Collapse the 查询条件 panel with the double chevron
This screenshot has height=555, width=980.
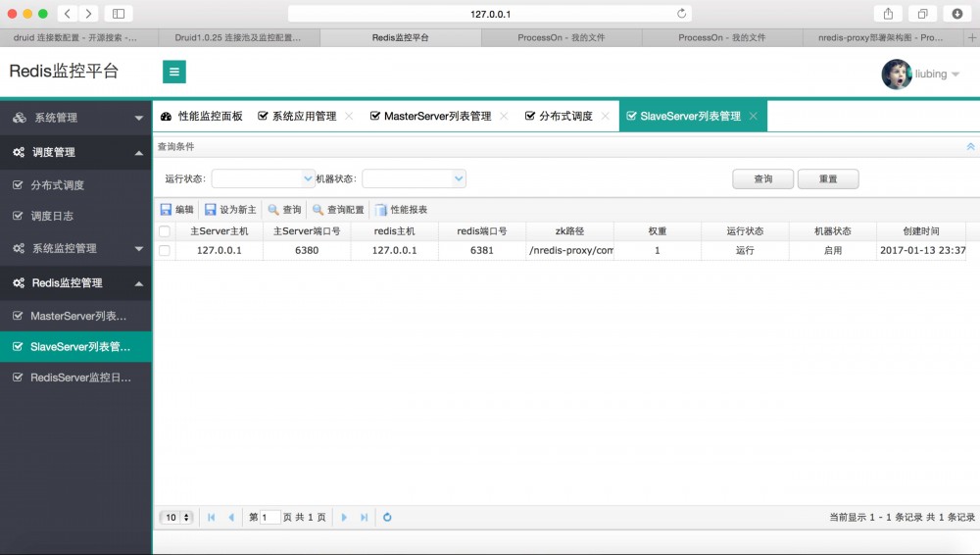point(970,146)
